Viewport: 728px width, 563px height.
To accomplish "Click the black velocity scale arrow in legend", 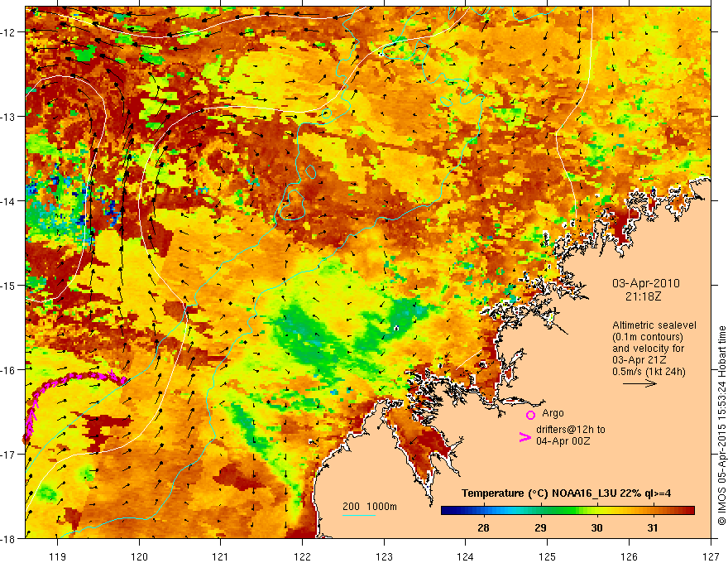I will [639, 383].
